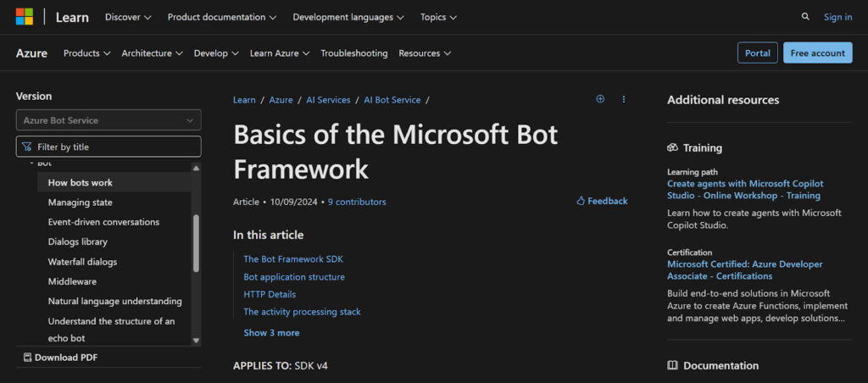The image size is (868, 383).
Task: Click the Filter by title field
Action: pos(108,147)
